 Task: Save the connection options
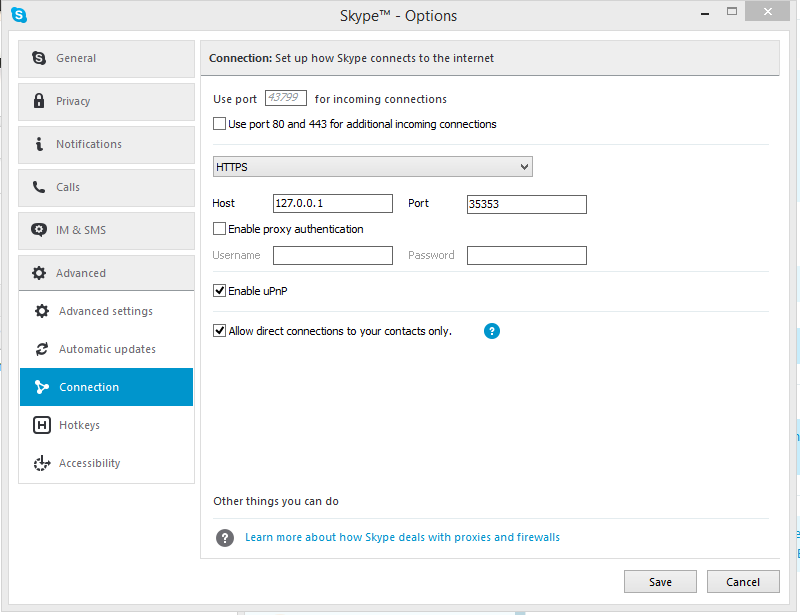pos(660,582)
